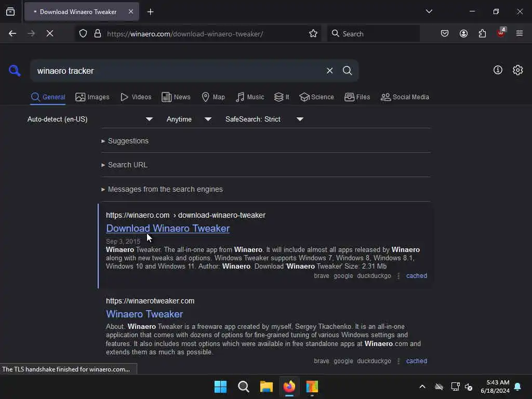Viewport: 532px width, 399px height.
Task: Edit the winaero tracker search query
Action: coord(177,71)
